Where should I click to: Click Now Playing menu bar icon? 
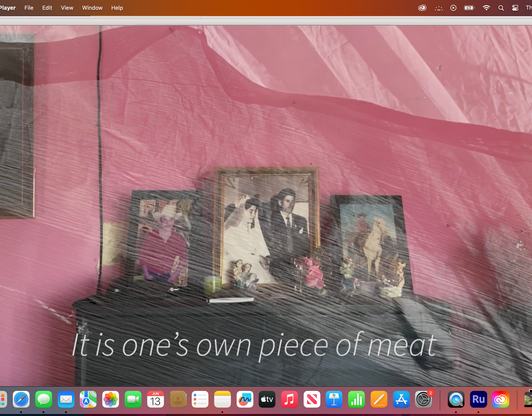tap(453, 8)
